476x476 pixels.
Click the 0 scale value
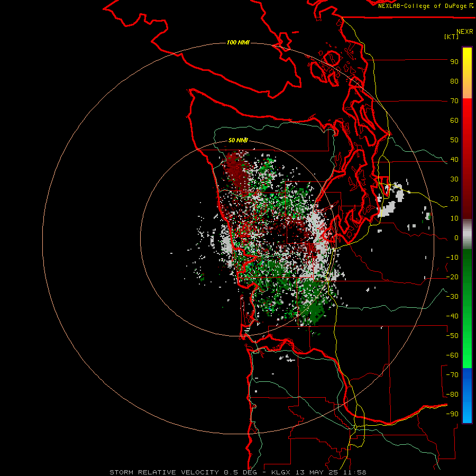(456, 238)
